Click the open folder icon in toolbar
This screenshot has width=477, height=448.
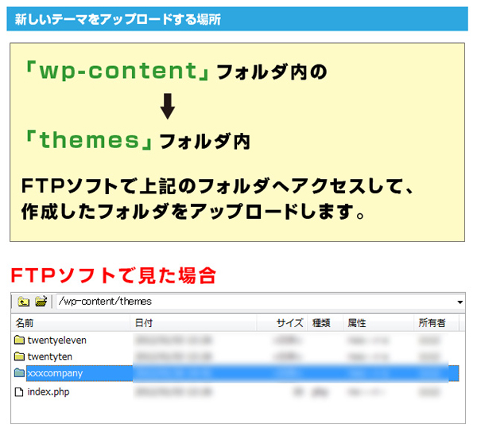pyautogui.click(x=41, y=302)
